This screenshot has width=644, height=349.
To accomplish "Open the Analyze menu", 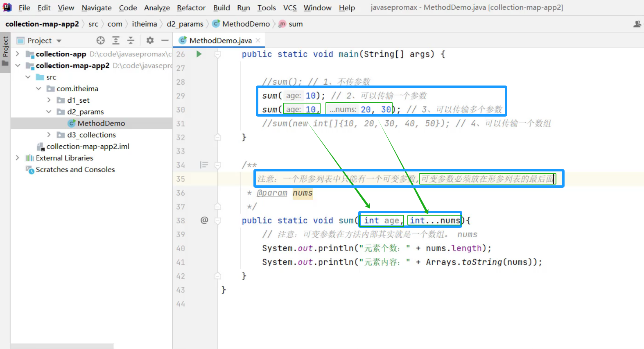I will 157,8.
